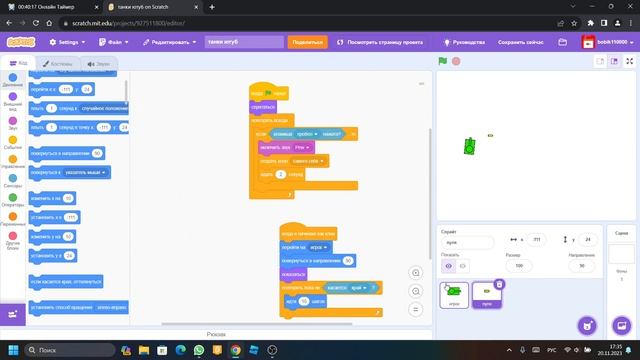Select the Looks blocks category

pos(13,101)
